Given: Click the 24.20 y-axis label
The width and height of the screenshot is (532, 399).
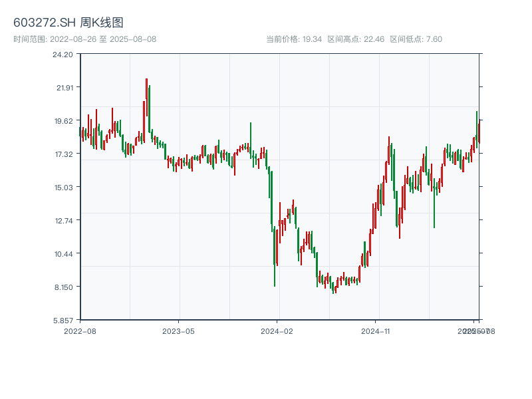Looking at the screenshot, I should (x=63, y=54).
